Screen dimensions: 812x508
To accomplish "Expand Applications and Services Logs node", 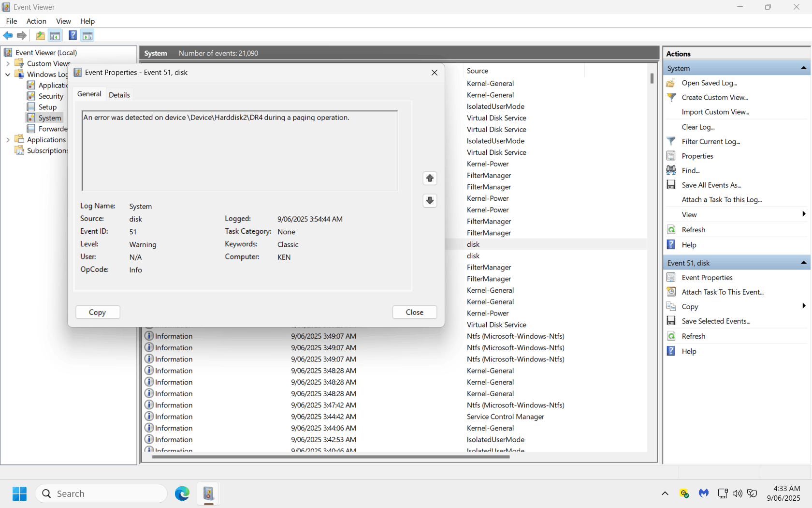I will pyautogui.click(x=8, y=140).
